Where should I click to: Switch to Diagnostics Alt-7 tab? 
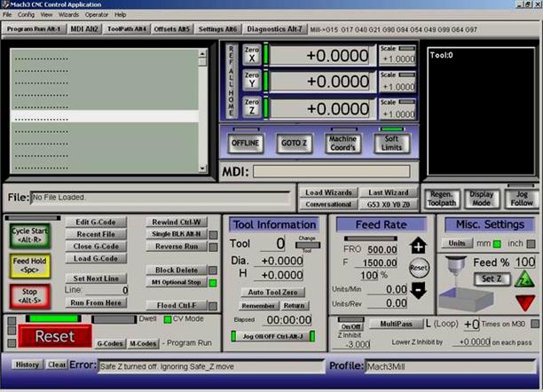pyautogui.click(x=275, y=29)
